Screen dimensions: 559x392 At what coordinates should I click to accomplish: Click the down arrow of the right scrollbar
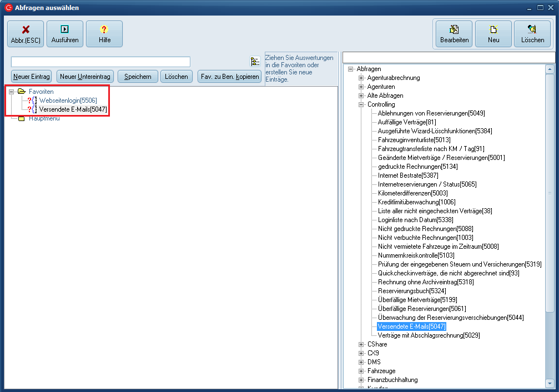coord(550,383)
